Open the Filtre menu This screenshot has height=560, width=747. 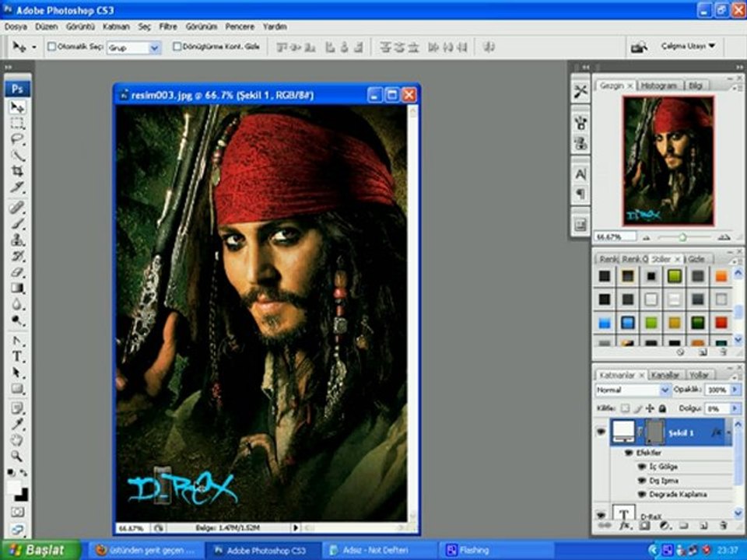point(168,26)
